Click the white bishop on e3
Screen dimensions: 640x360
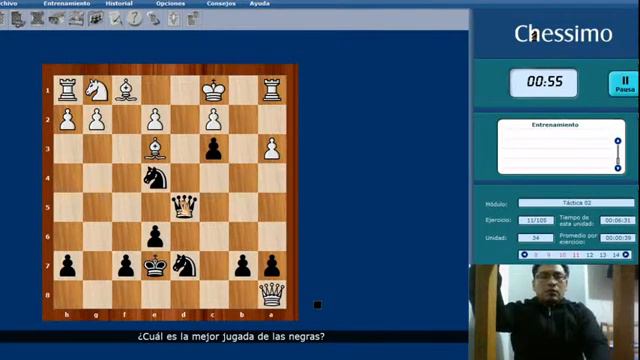(x=155, y=148)
